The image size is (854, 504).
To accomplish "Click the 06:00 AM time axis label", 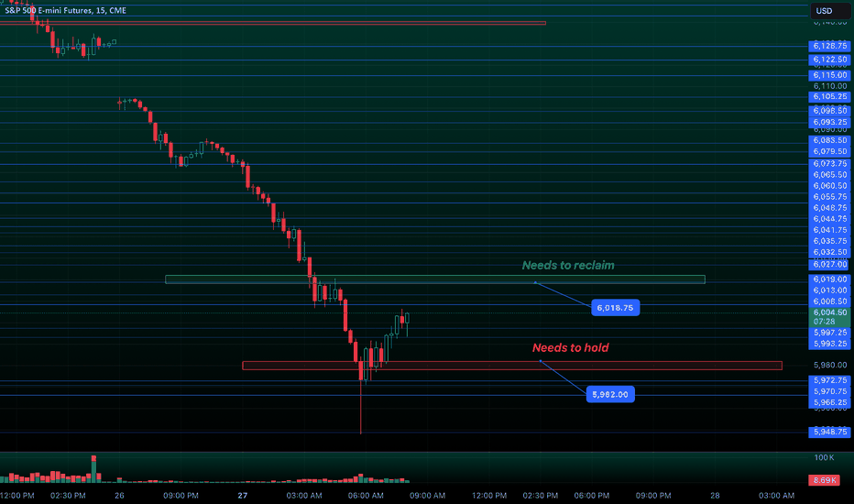I will (x=366, y=496).
